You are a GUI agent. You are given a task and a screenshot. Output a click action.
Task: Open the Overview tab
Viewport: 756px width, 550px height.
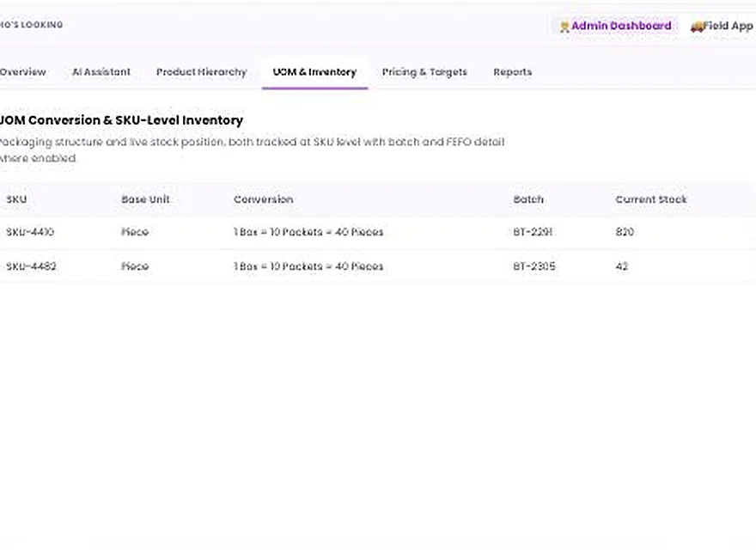click(22, 72)
